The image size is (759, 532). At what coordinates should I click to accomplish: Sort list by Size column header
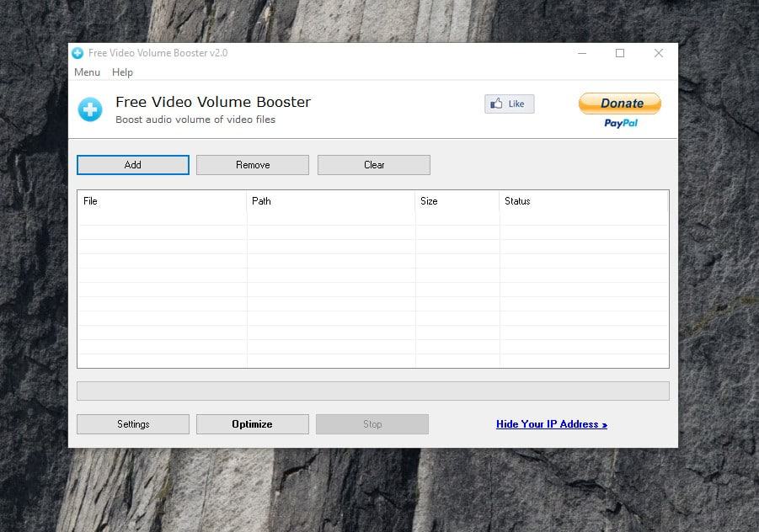tap(457, 201)
